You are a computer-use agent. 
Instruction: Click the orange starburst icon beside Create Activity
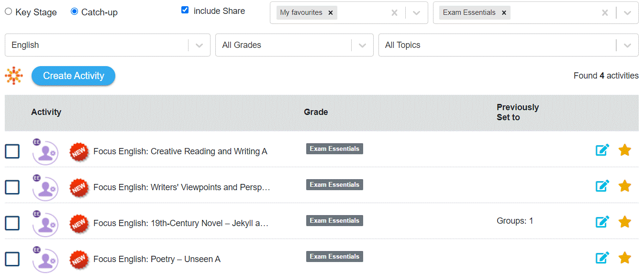click(x=14, y=76)
